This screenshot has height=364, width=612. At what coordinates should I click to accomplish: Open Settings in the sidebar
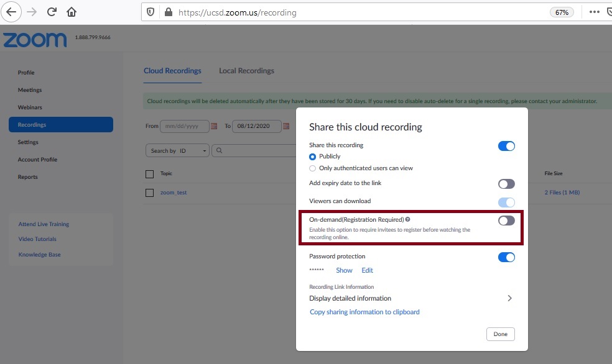28,142
